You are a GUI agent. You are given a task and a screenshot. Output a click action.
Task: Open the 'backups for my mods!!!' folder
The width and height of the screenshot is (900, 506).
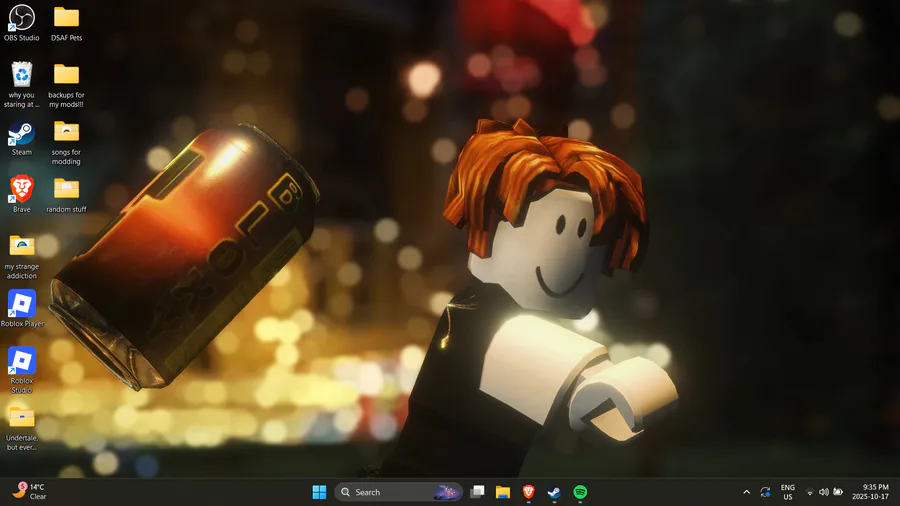pos(67,84)
